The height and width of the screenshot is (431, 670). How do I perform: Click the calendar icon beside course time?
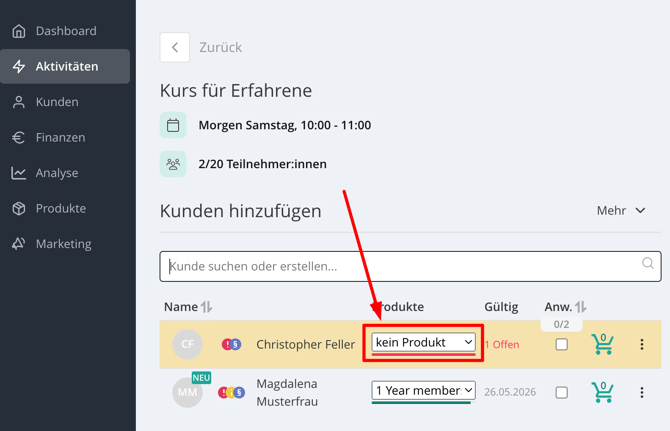(x=173, y=125)
